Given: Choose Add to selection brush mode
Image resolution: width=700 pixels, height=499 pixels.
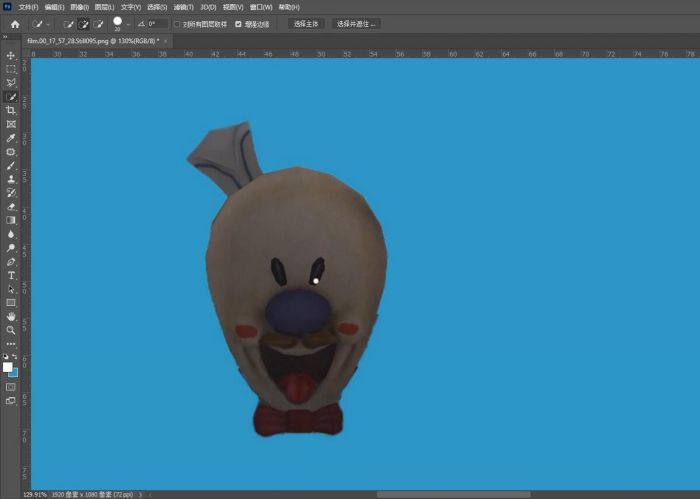Looking at the screenshot, I should pos(83,23).
